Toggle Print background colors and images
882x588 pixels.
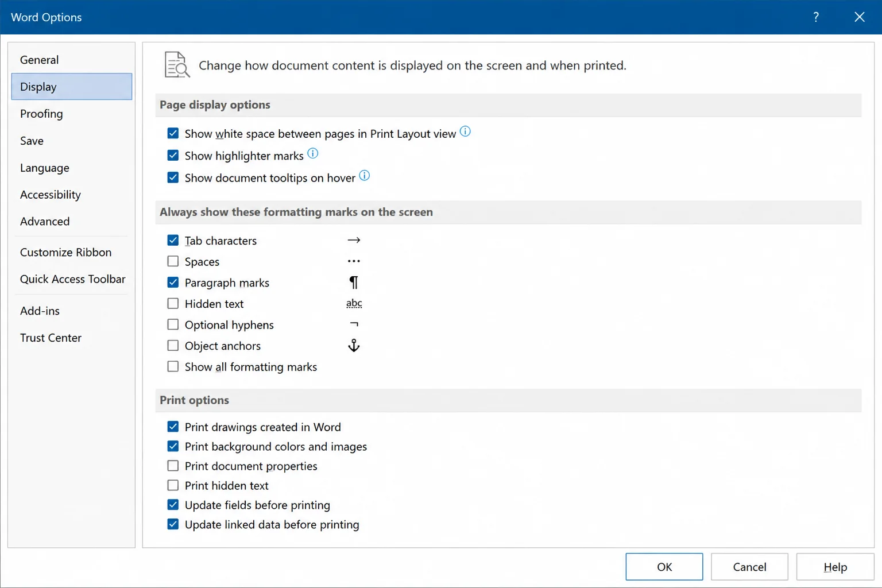click(173, 446)
